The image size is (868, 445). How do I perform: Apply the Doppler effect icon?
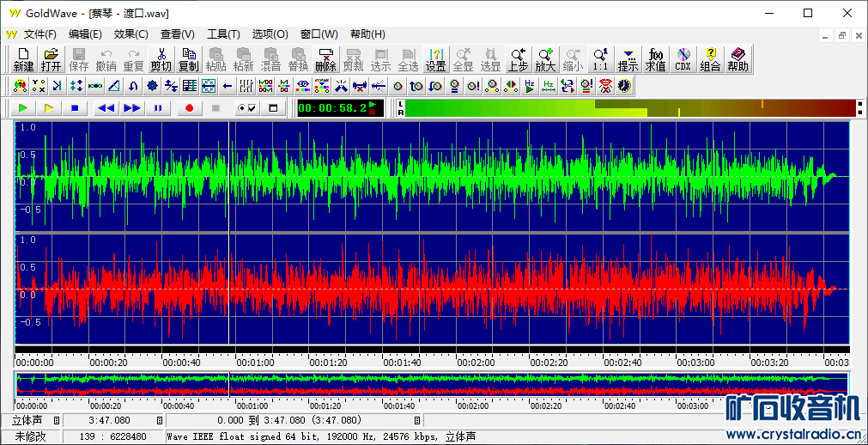click(x=21, y=85)
